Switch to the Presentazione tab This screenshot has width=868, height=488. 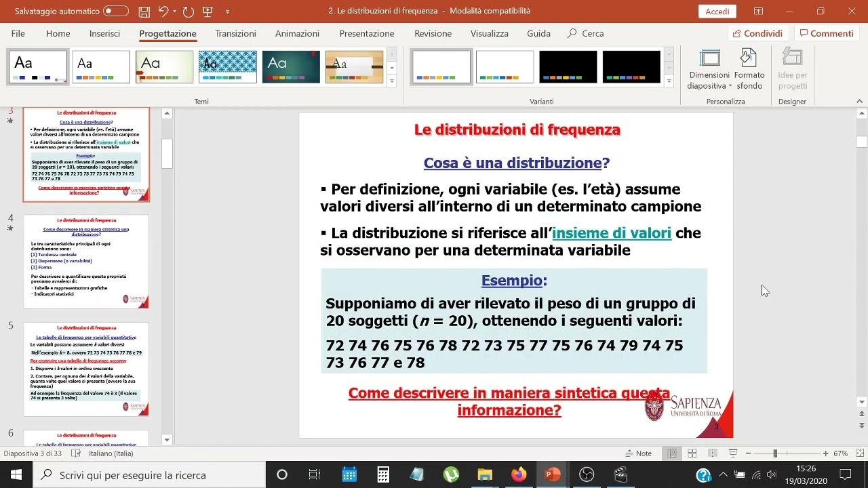tap(367, 33)
